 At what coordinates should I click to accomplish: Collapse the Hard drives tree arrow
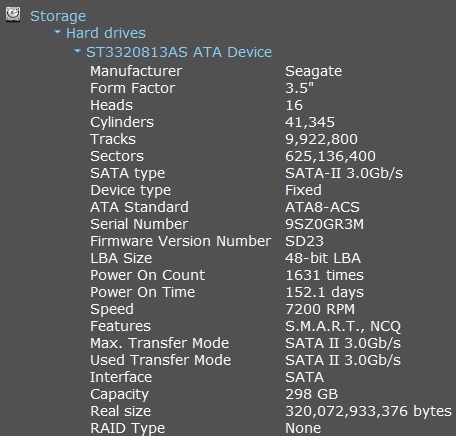point(57,32)
